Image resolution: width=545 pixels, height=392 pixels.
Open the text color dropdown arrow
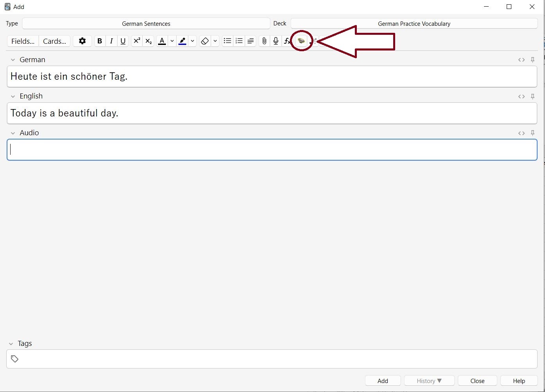172,41
